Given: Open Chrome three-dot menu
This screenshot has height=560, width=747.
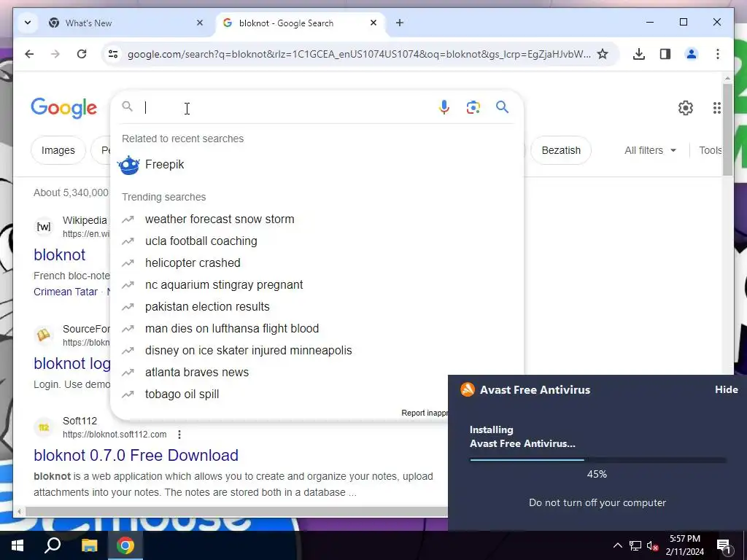Looking at the screenshot, I should [x=718, y=54].
